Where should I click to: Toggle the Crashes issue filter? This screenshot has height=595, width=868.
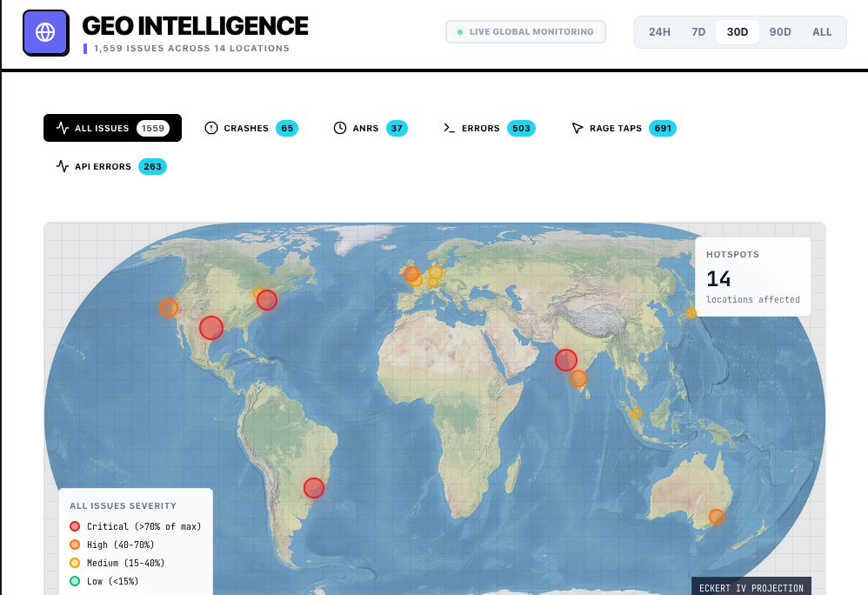250,128
